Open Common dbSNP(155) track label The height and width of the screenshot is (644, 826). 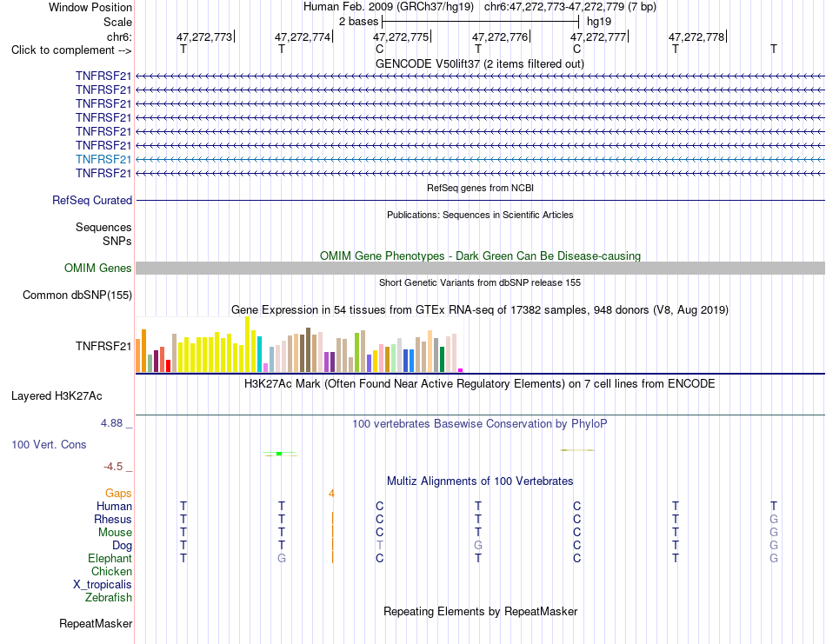77,295
